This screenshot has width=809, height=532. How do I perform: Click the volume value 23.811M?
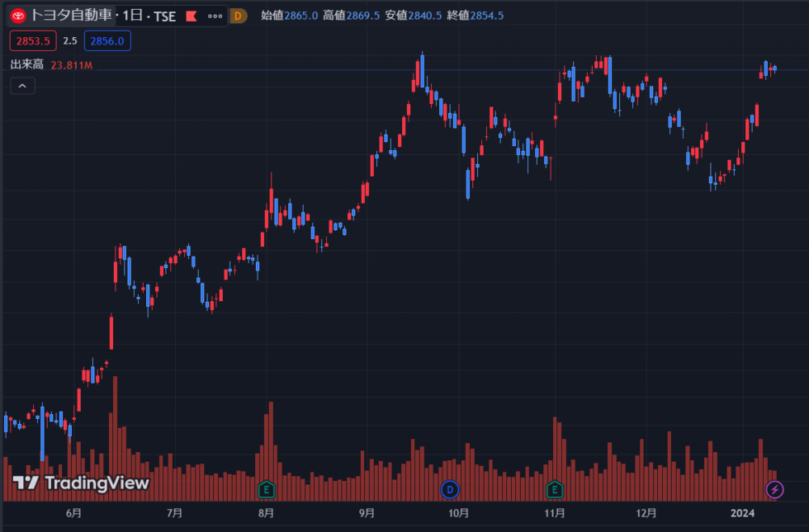72,65
